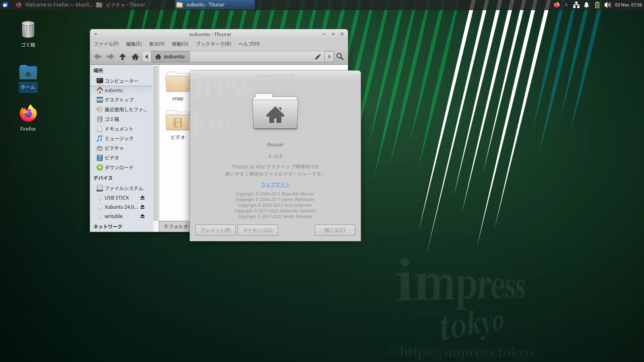The height and width of the screenshot is (362, 644).
Task: Click the クレジット(R) button
Action: pyautogui.click(x=215, y=230)
